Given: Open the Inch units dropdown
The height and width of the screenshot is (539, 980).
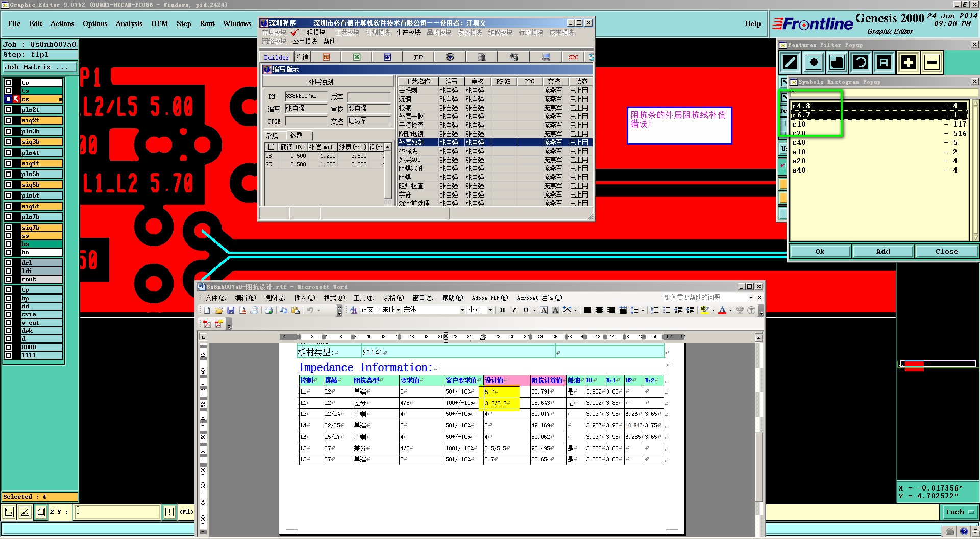Looking at the screenshot, I should [x=960, y=512].
